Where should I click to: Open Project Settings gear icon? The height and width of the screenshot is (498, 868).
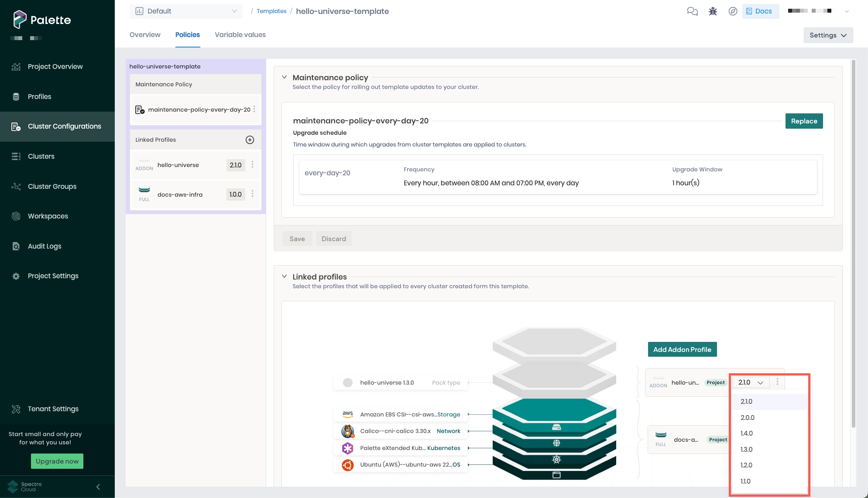pyautogui.click(x=16, y=276)
